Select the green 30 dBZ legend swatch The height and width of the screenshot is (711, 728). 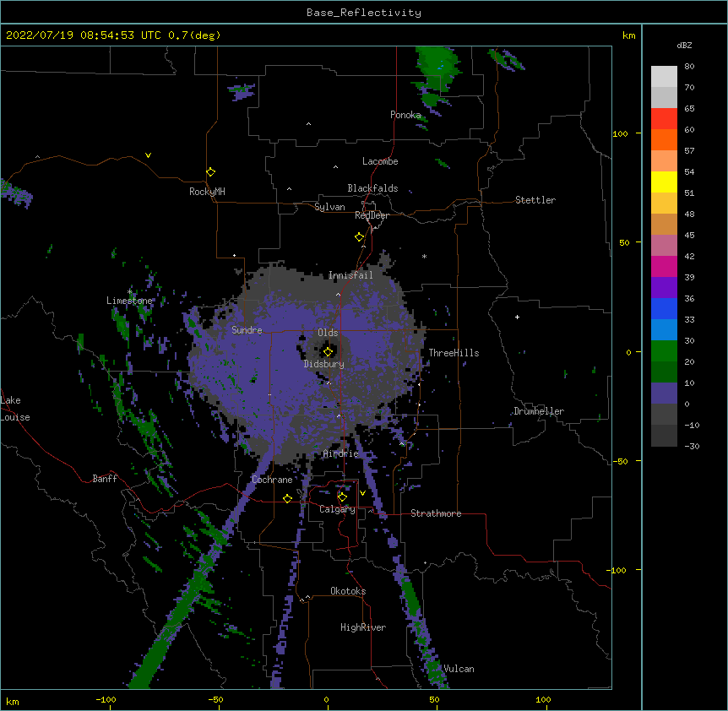[664, 351]
